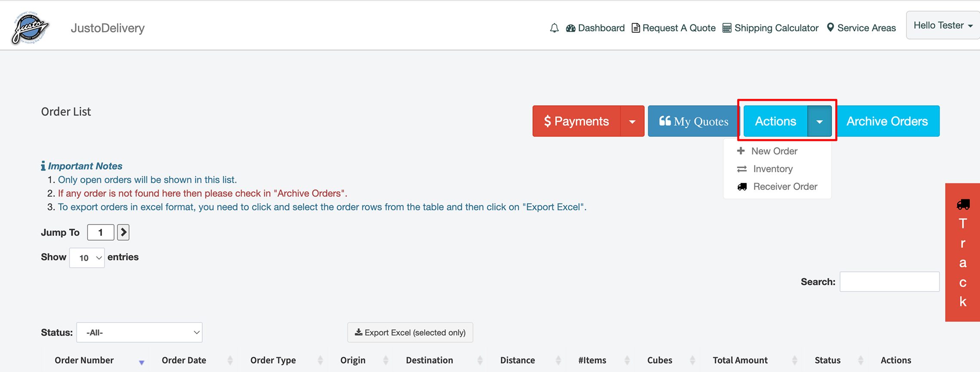Select Receiver Order menu entry
The image size is (980, 372).
(x=785, y=186)
